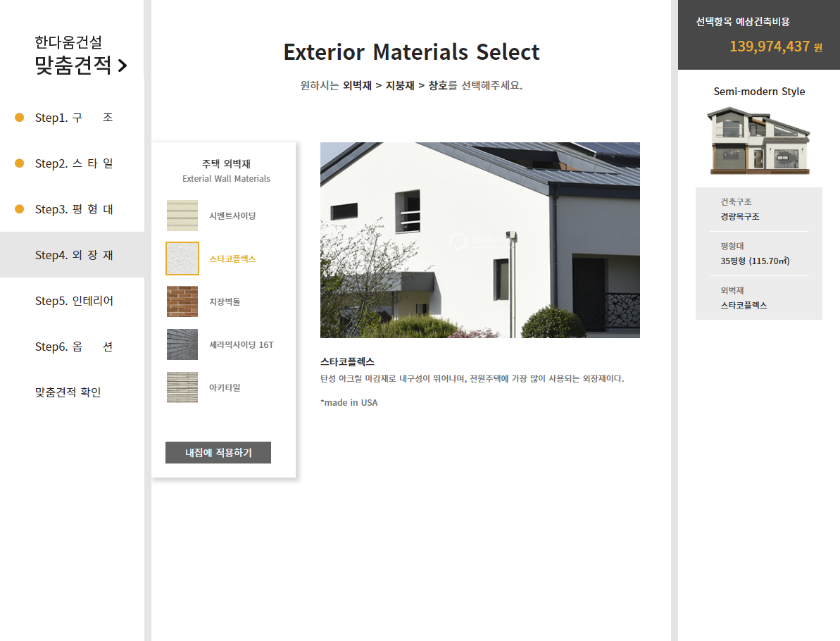Click the 치장벽돌 text label
Viewport: 840px width, 641px height.
(x=225, y=301)
